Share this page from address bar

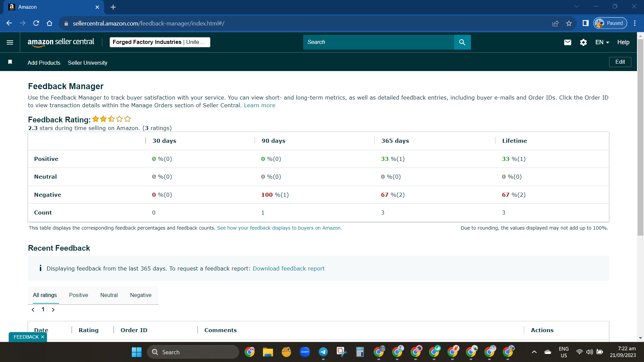[x=555, y=23]
